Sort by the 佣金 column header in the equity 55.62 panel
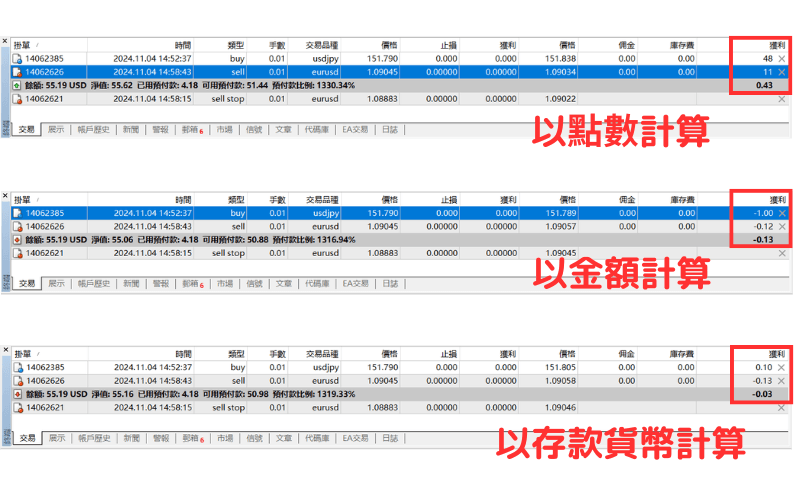800x500 pixels. [x=608, y=45]
